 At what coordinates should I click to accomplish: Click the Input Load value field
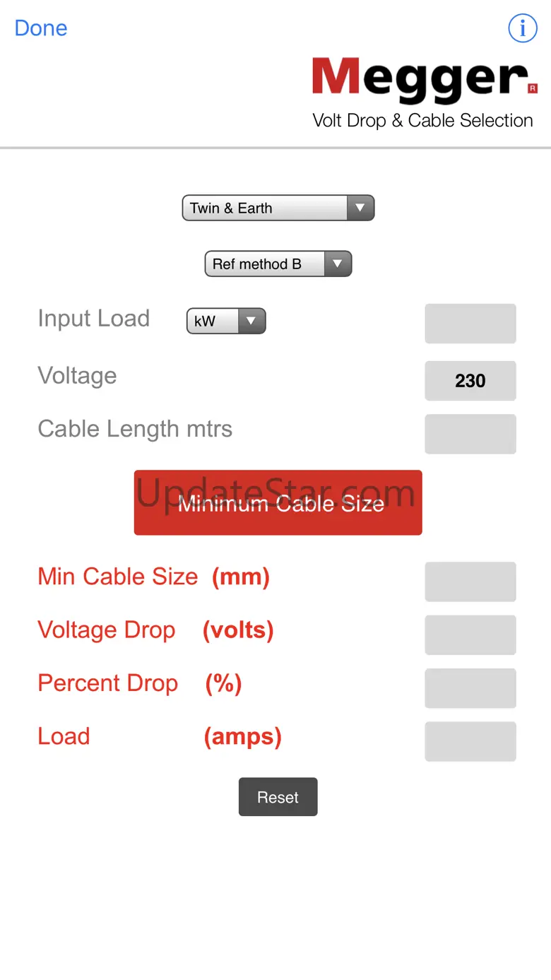click(470, 324)
